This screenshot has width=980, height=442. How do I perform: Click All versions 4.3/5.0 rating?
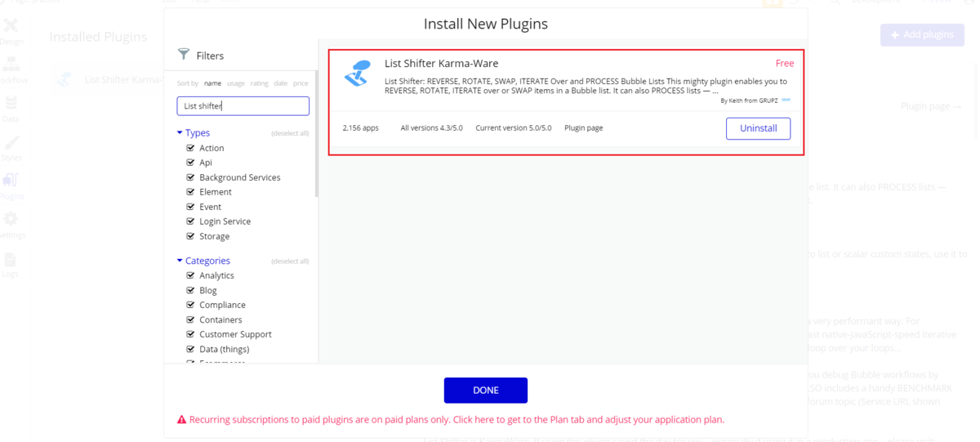431,128
